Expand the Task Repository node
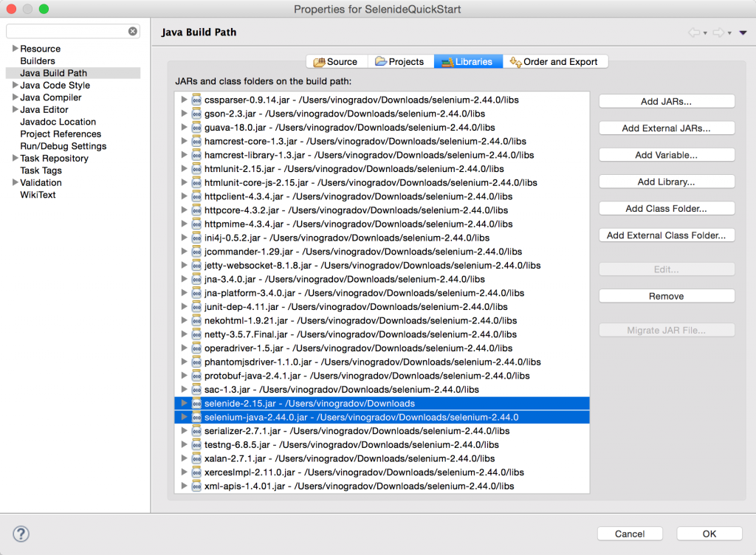This screenshot has width=756, height=555. [15, 158]
